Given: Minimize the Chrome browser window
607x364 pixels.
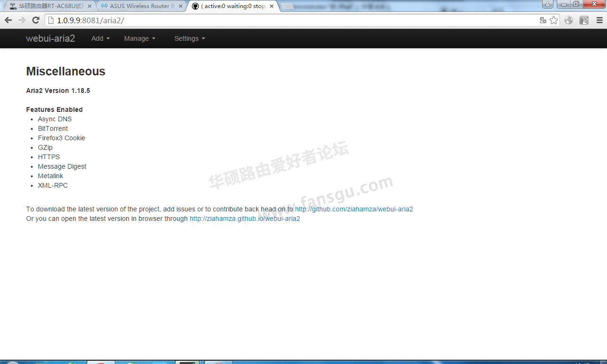Looking at the screenshot, I should tap(563, 4).
